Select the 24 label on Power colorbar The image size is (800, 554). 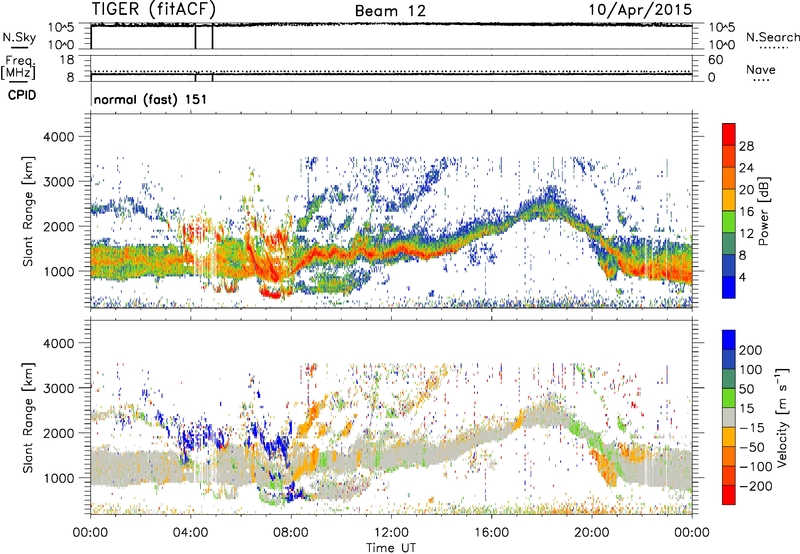746,168
